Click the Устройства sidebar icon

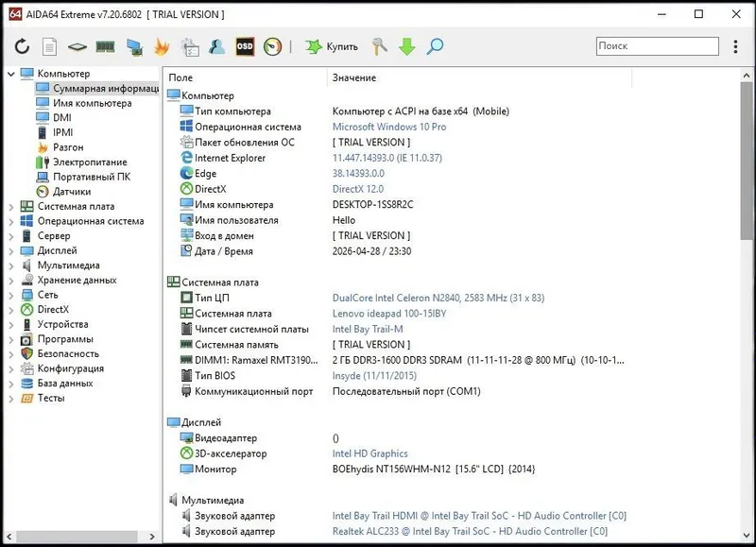click(x=27, y=324)
